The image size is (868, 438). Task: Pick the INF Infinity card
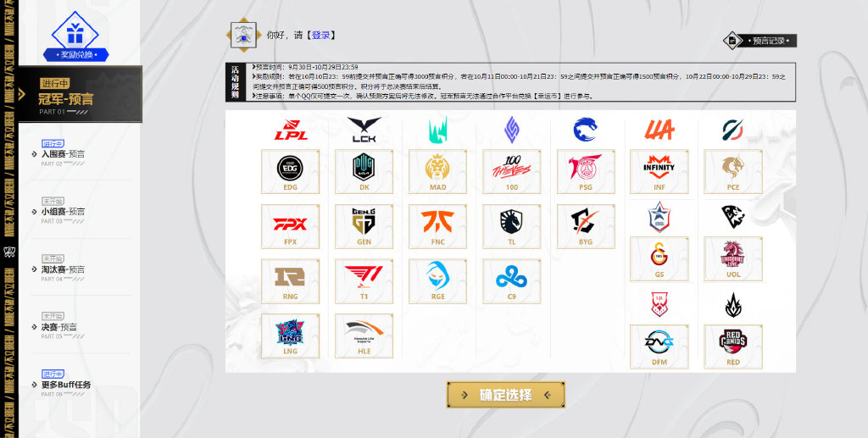[x=659, y=171]
